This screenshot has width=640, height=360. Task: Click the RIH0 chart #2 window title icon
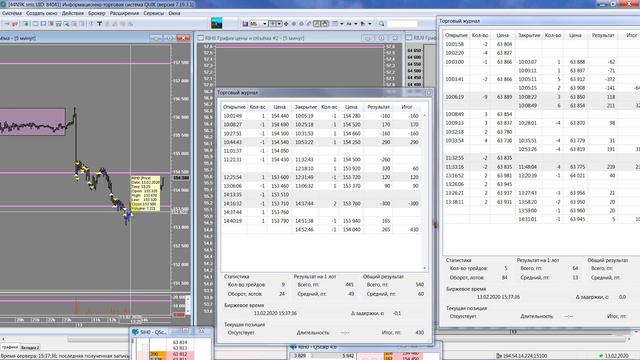200,38
